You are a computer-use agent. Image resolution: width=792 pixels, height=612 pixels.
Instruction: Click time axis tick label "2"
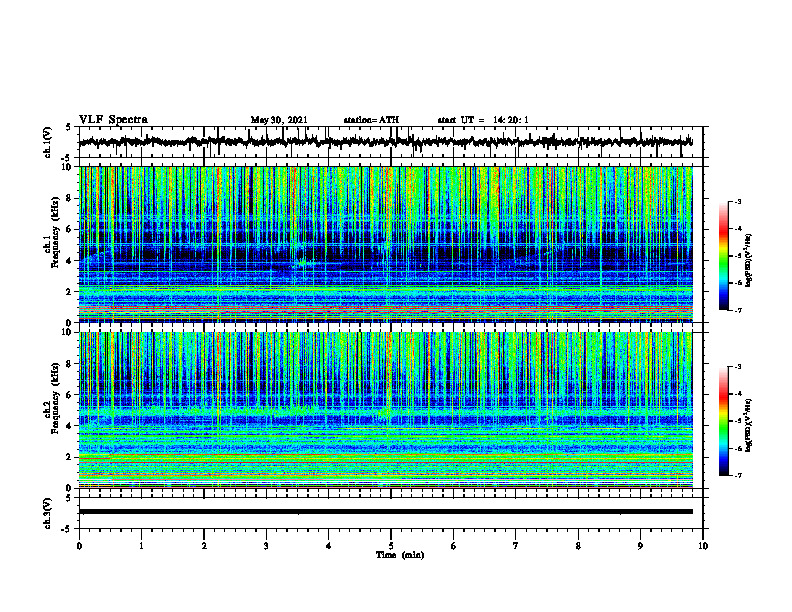[204, 546]
